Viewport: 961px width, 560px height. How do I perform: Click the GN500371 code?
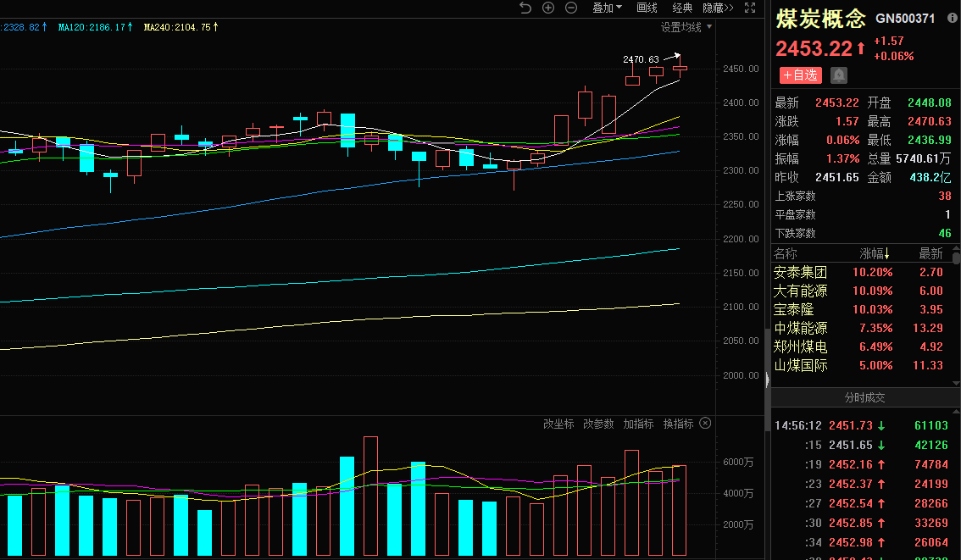[905, 19]
